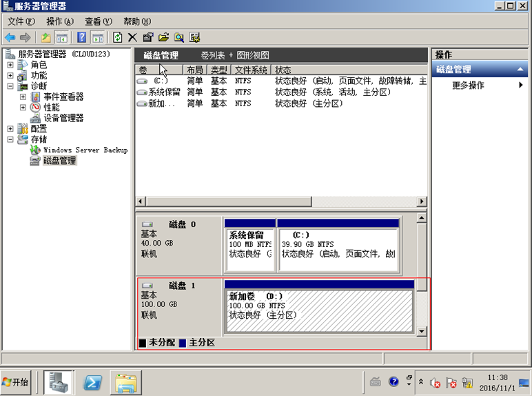Open the 操作(A) menu

[x=59, y=21]
